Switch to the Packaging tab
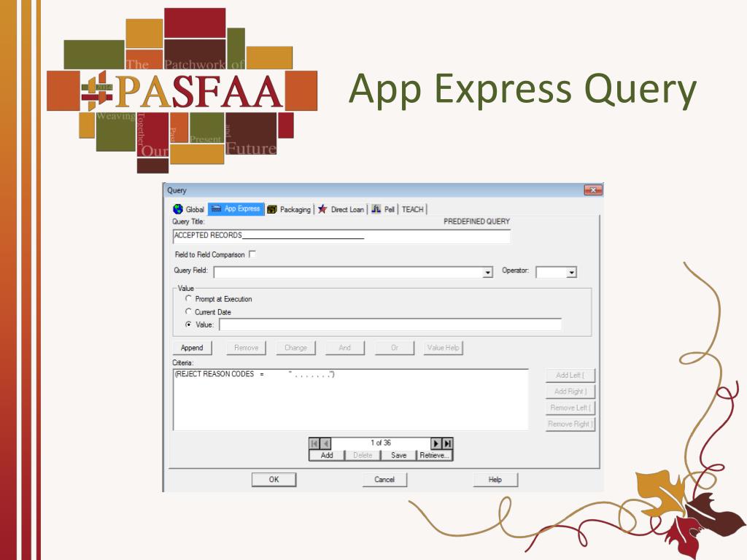The height and width of the screenshot is (560, 747). pyautogui.click(x=289, y=209)
